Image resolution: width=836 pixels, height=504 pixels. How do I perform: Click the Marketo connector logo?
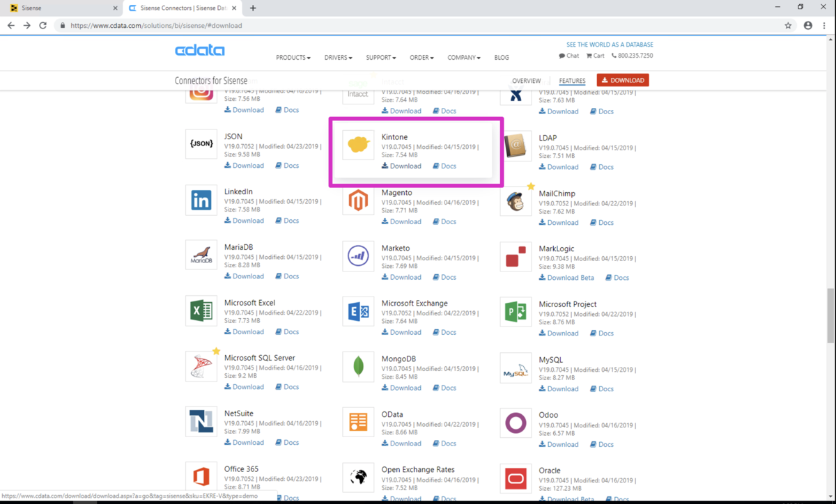(358, 256)
